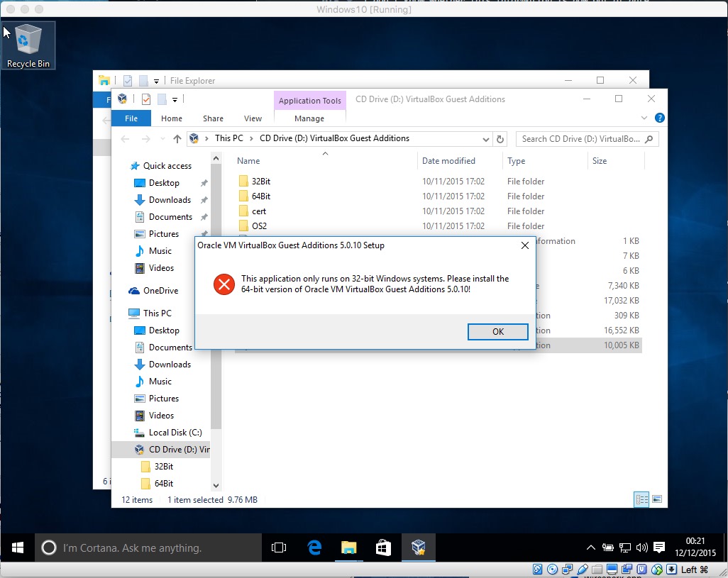Select OneDrive in the navigation pane
Screen dimensions: 728x578
[x=160, y=290]
